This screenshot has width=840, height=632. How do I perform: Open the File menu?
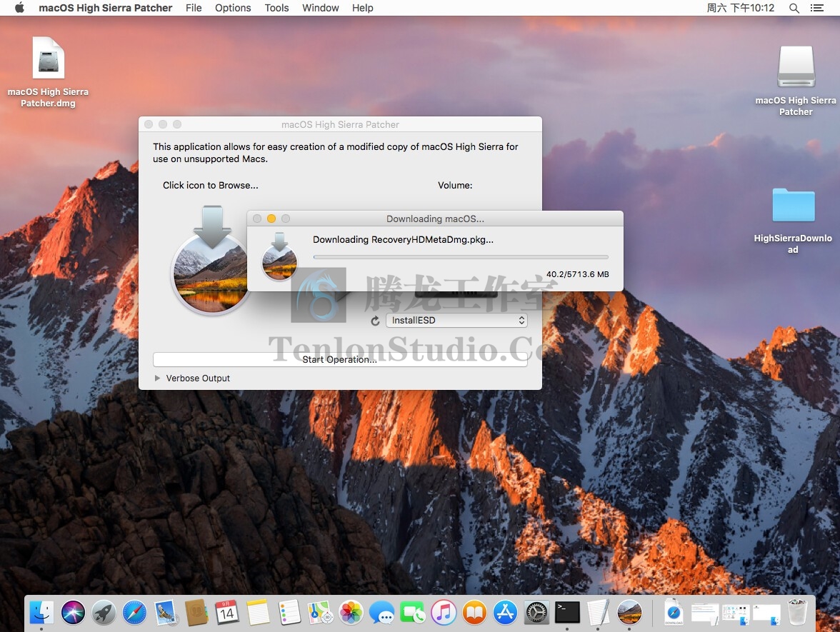[x=194, y=7]
